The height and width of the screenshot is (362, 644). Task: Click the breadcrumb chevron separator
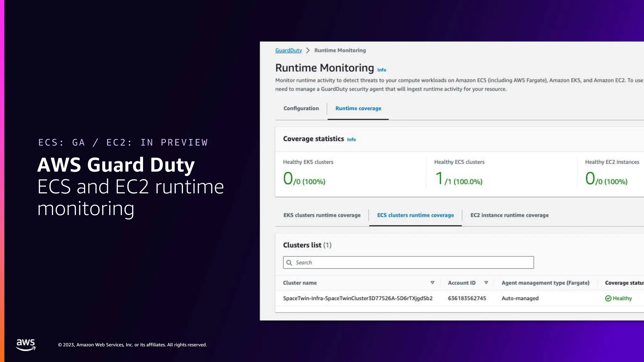[308, 51]
